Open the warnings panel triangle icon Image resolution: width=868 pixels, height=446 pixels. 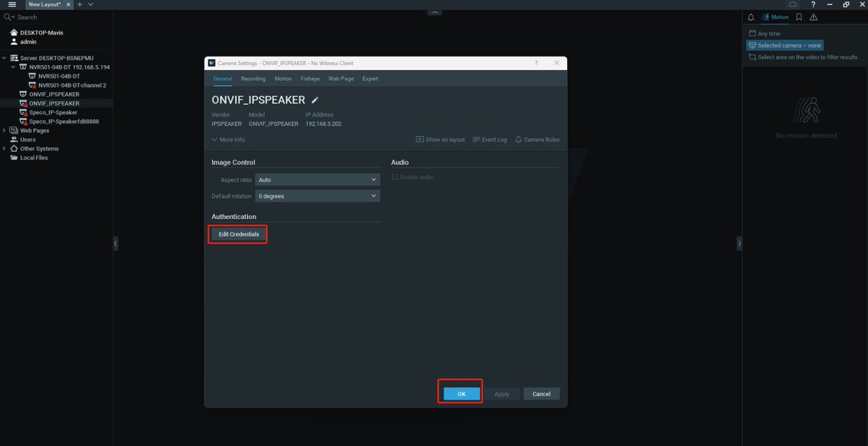(x=813, y=17)
